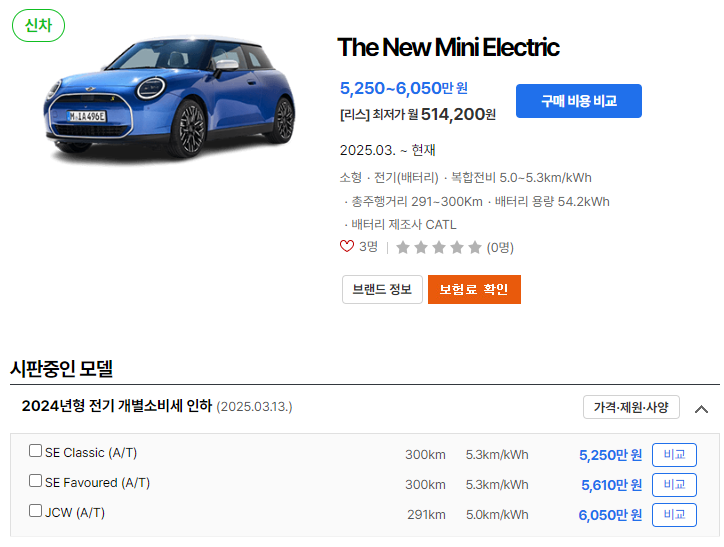This screenshot has width=724, height=547.
Task: Click the blue Mini Electric car image
Action: pos(169,97)
